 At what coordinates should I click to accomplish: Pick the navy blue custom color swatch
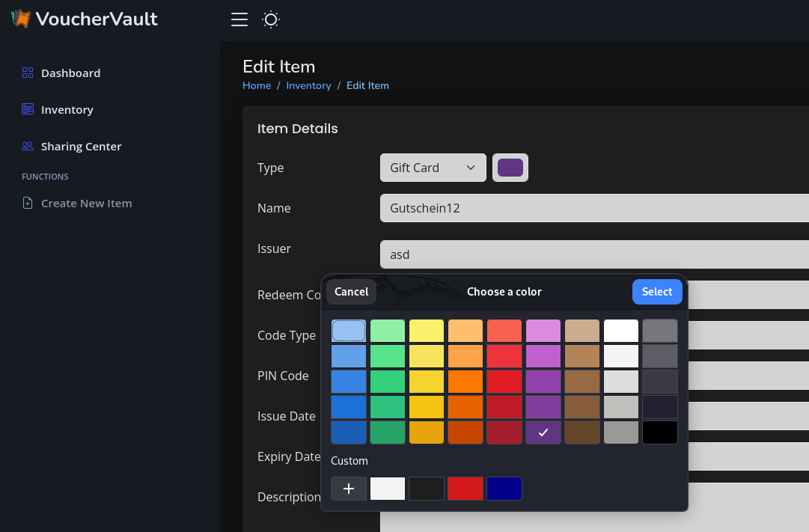(x=504, y=489)
